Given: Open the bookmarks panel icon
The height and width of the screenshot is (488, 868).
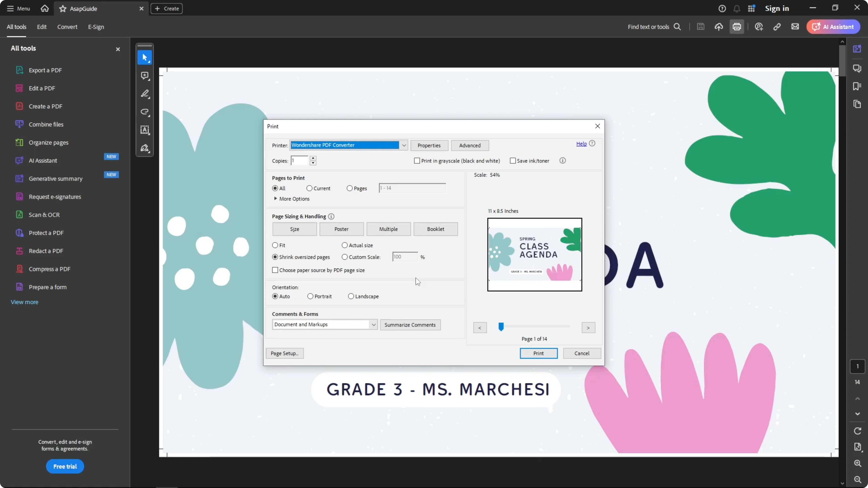Looking at the screenshot, I should coord(857,86).
